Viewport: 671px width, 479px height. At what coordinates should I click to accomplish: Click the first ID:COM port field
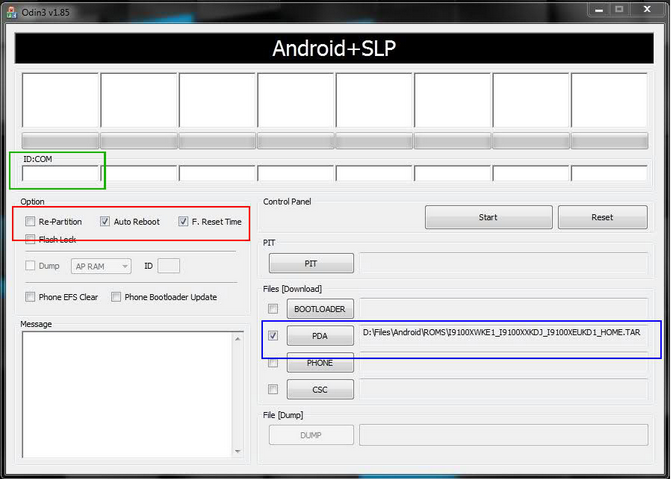click(60, 173)
